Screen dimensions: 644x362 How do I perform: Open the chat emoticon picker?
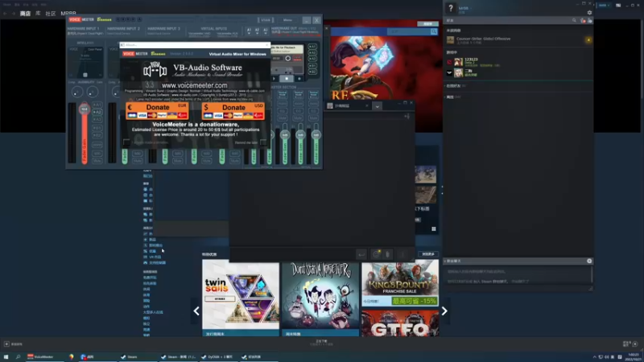tap(375, 254)
